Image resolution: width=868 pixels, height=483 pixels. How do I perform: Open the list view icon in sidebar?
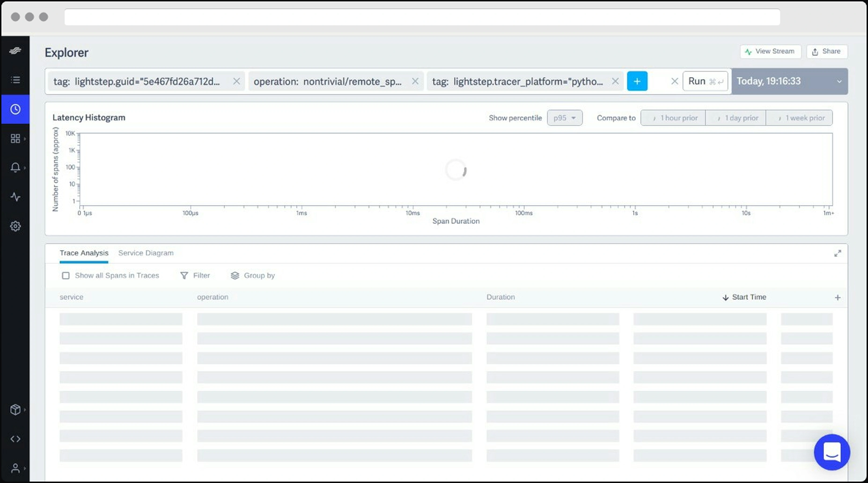coord(15,80)
